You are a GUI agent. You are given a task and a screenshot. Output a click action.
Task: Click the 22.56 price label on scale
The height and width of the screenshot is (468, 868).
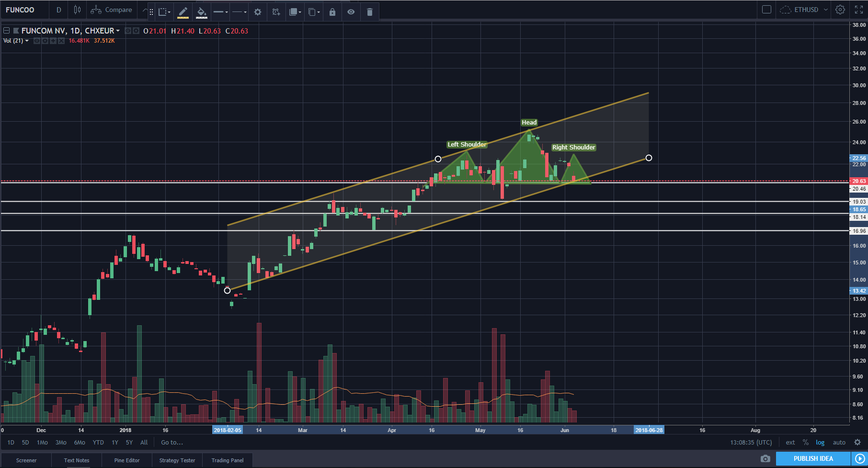pyautogui.click(x=859, y=158)
